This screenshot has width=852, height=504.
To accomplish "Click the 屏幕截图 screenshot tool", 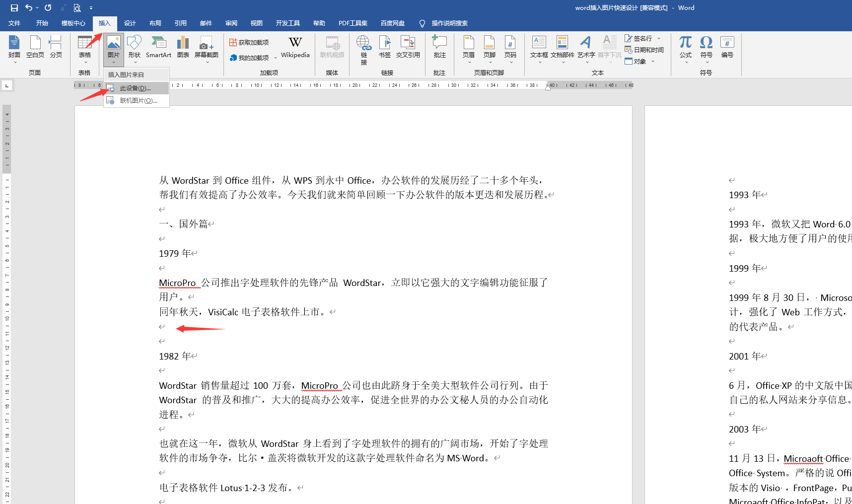I will 206,47.
